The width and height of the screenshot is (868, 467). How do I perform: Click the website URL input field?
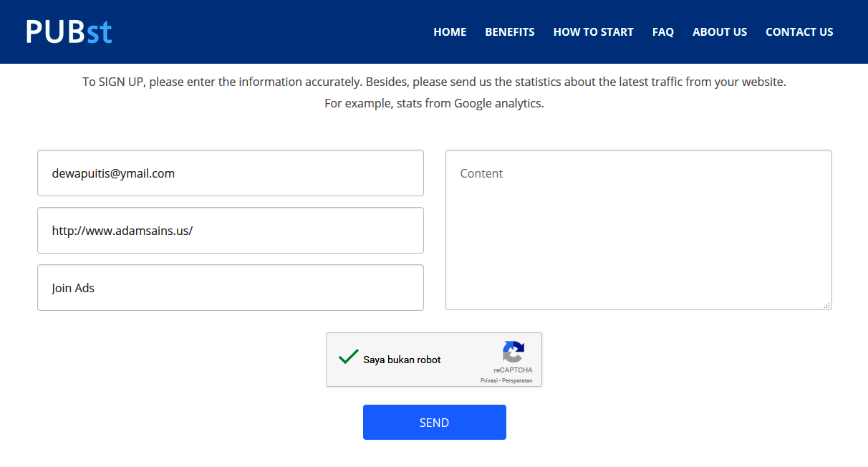point(230,231)
